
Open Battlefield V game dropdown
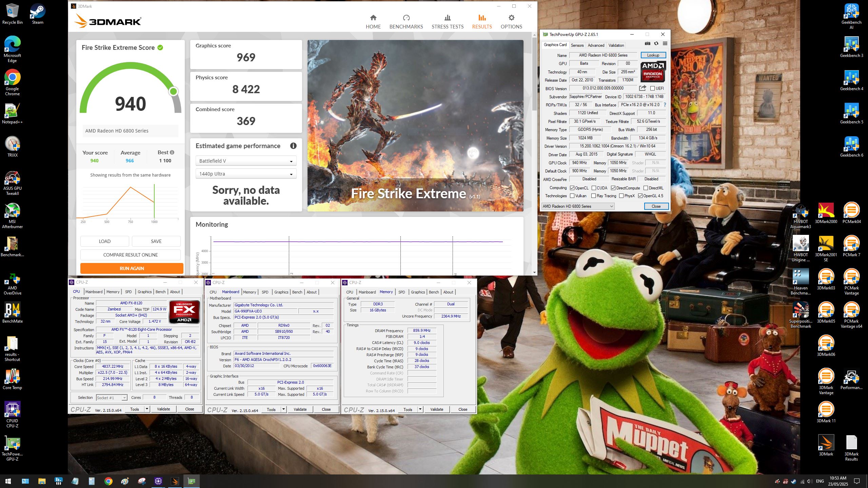[x=246, y=161]
